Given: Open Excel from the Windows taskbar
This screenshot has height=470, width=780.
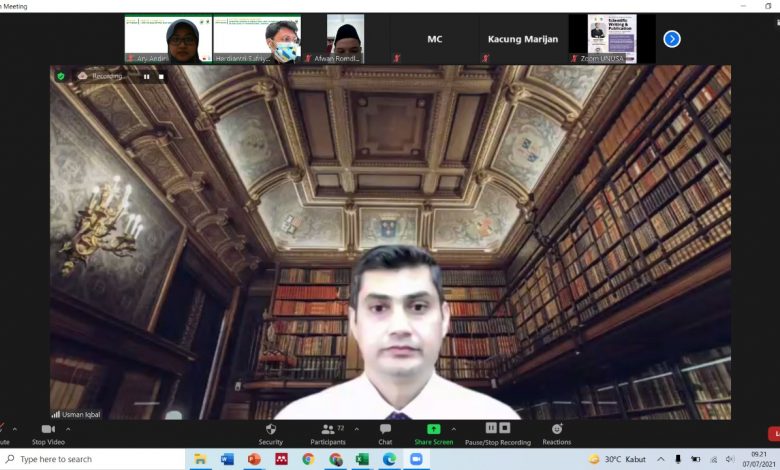Looking at the screenshot, I should 362,459.
